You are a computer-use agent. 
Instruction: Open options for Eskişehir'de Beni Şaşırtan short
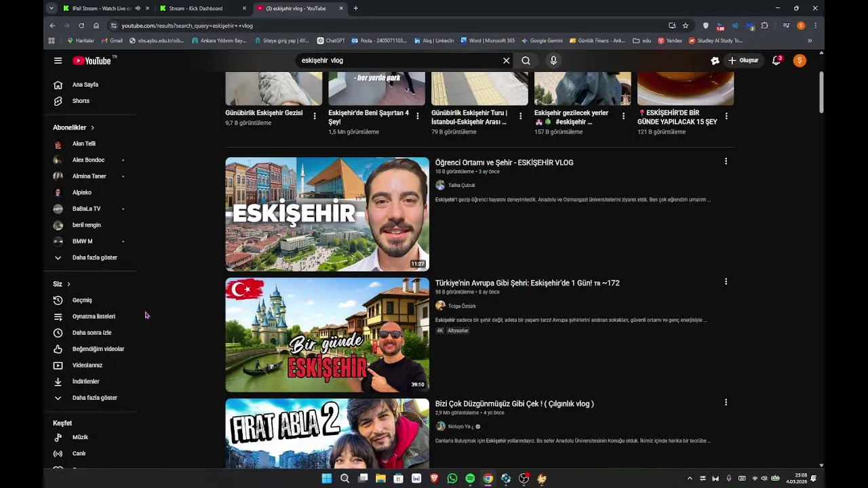418,116
